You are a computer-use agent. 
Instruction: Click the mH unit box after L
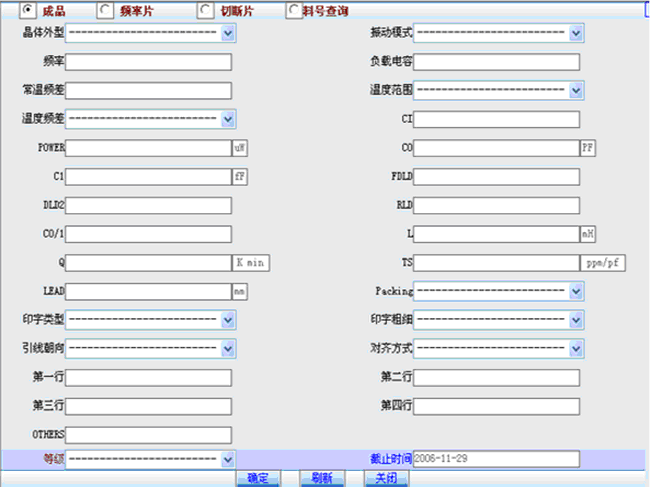[x=588, y=234]
